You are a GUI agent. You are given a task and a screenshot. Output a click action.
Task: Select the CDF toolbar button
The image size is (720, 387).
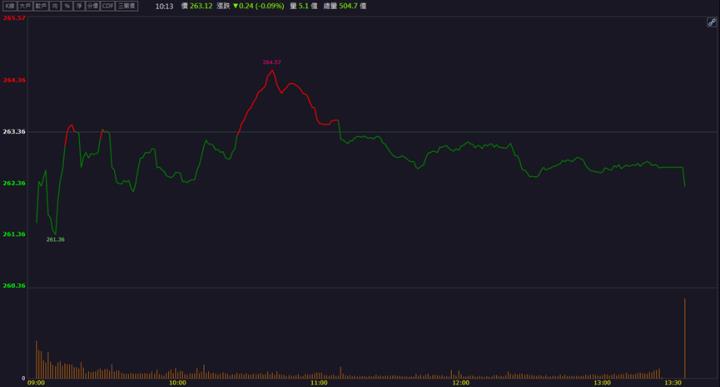click(107, 6)
